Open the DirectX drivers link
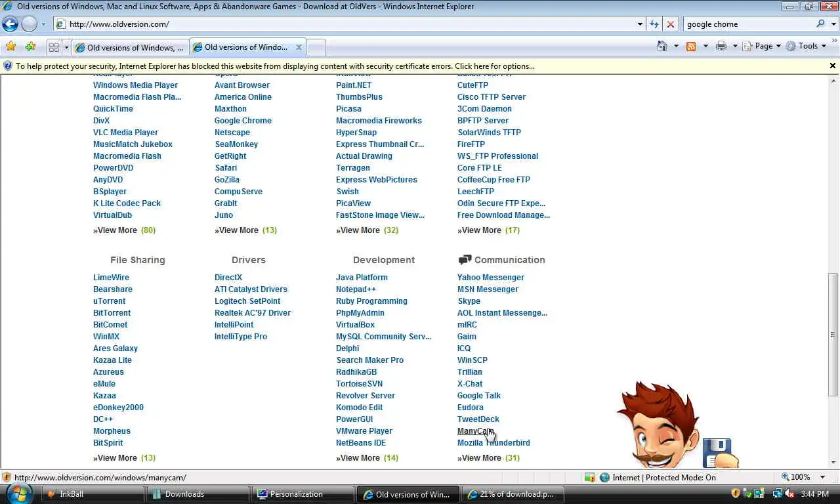Viewport: 840px width, 504px height. coord(228,278)
